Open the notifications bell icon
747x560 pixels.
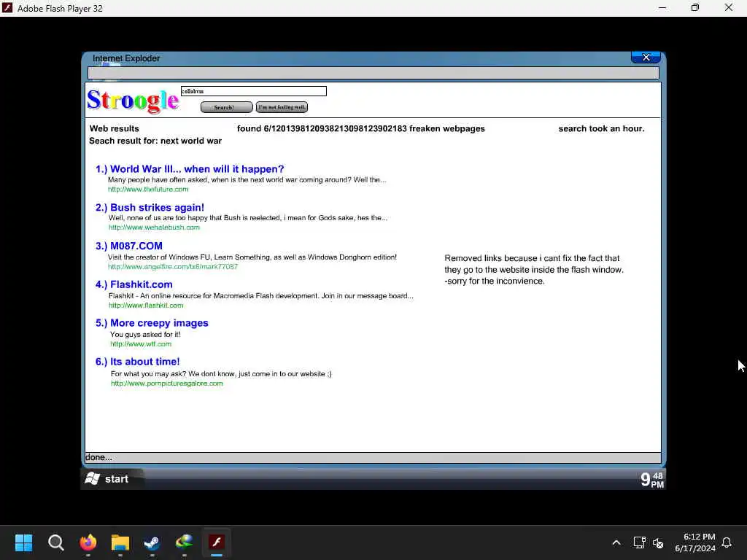click(x=727, y=542)
